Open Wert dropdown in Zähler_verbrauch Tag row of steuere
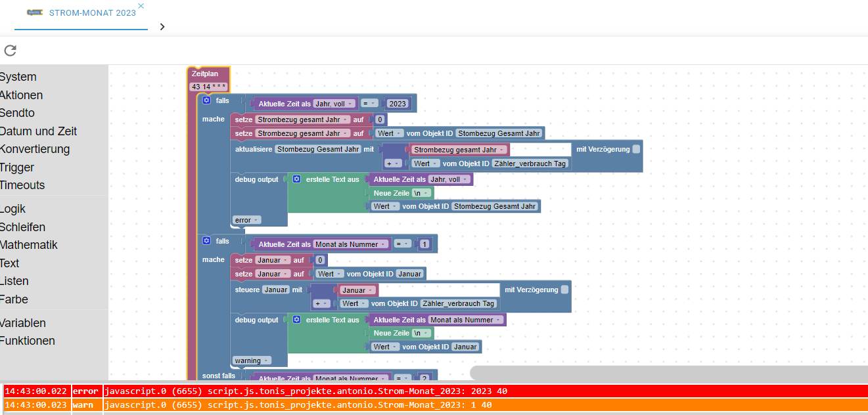Screen dimensions: 868x415 click(353, 303)
